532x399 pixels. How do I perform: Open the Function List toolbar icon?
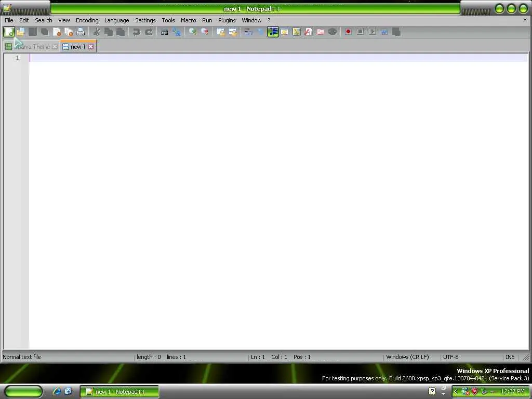309,32
